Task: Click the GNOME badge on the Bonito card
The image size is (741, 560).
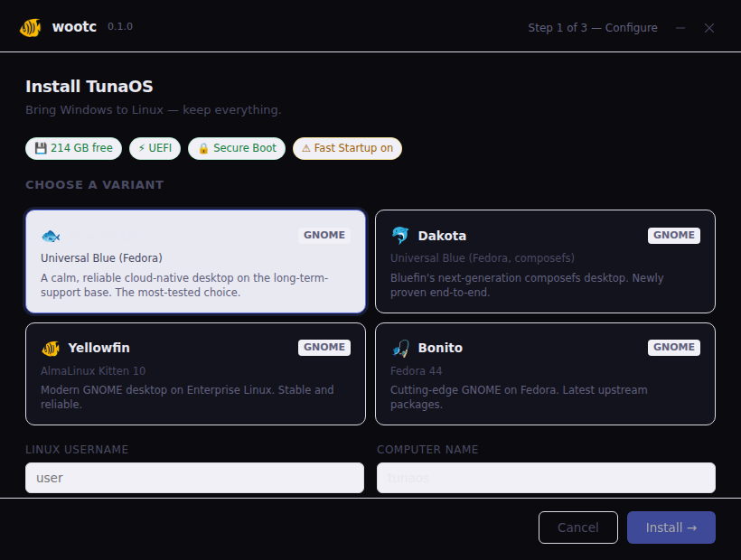Action: [674, 347]
